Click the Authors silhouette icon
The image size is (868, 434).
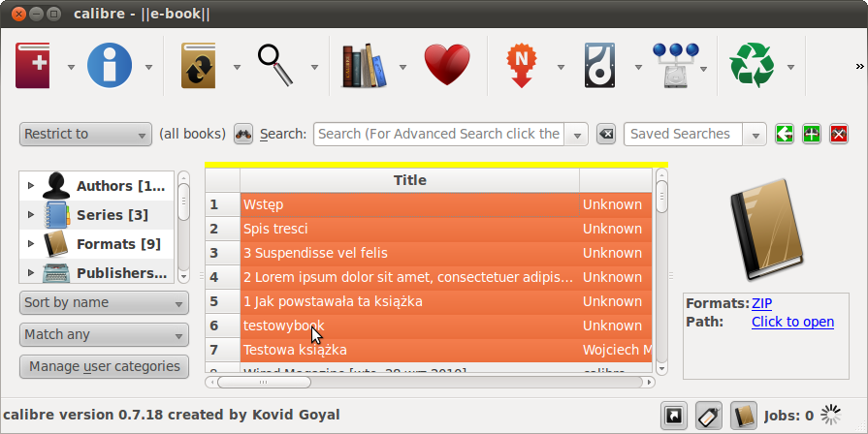click(x=56, y=186)
